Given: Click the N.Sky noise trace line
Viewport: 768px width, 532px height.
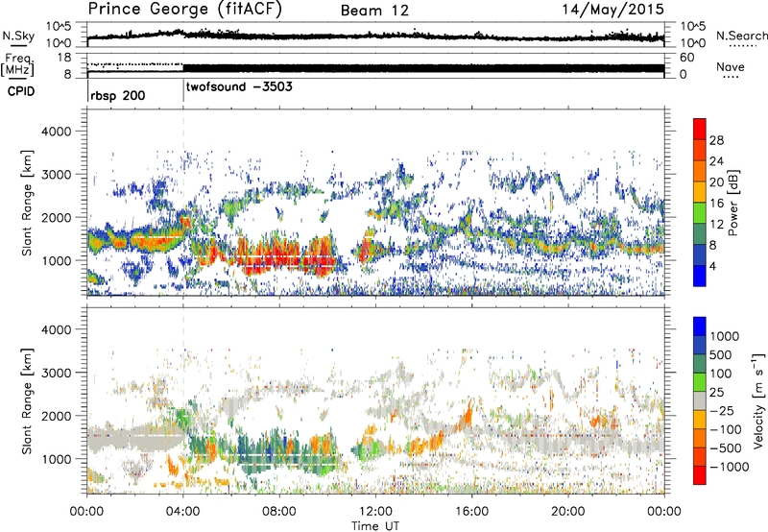Looking at the screenshot, I should (x=375, y=36).
